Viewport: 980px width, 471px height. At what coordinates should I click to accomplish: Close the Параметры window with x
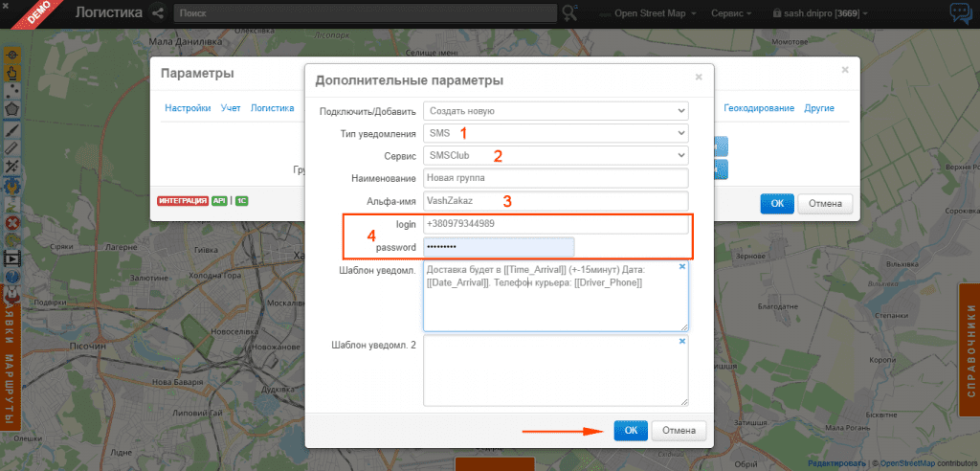845,70
